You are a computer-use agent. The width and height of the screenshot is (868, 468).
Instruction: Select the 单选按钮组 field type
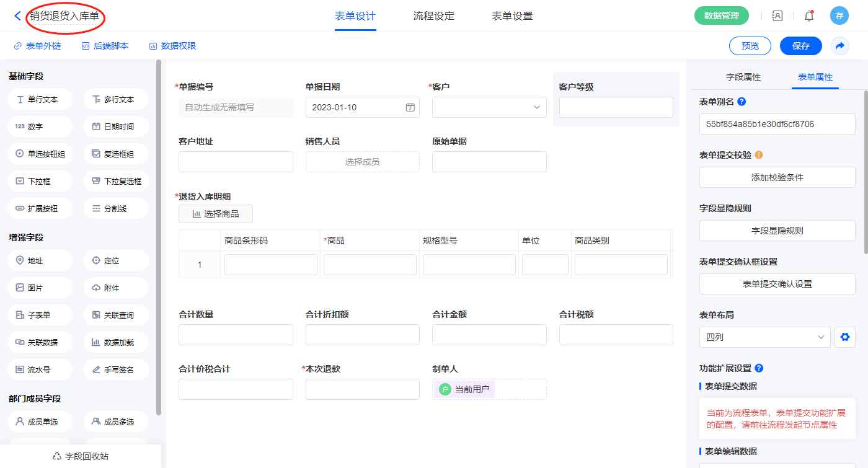tap(40, 154)
